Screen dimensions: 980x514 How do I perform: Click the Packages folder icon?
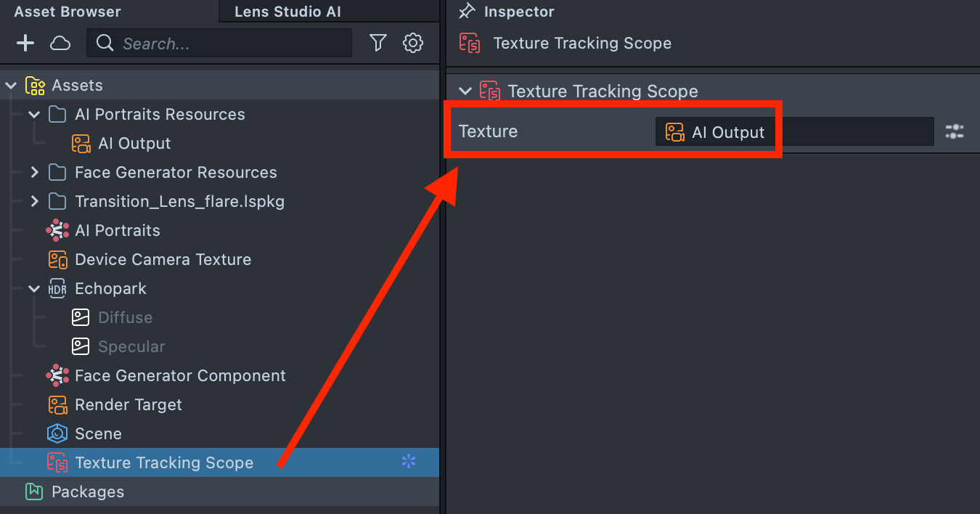pos(34,492)
